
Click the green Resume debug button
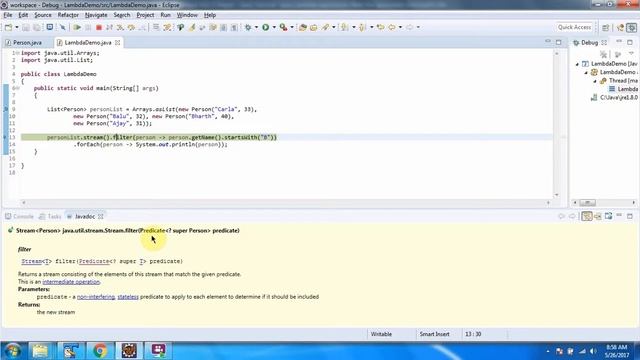(77, 27)
